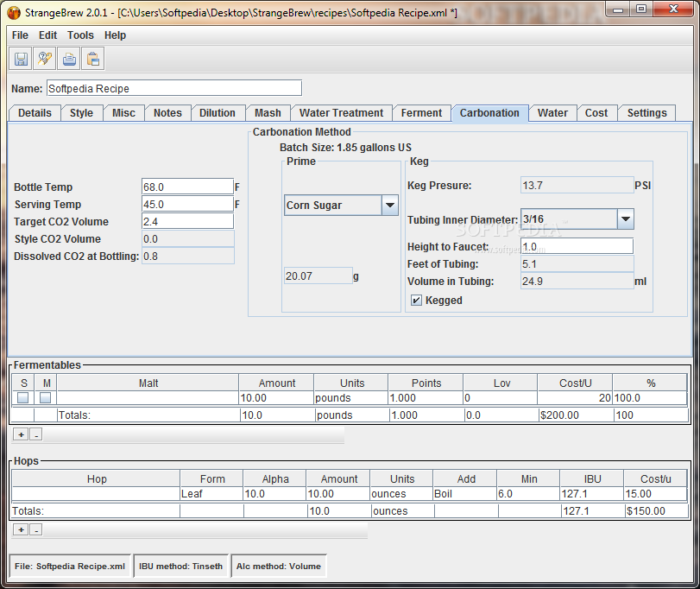Click the Dissolved CO2 at Bottling value 0.8
This screenshot has height=589, width=700.
187,256
